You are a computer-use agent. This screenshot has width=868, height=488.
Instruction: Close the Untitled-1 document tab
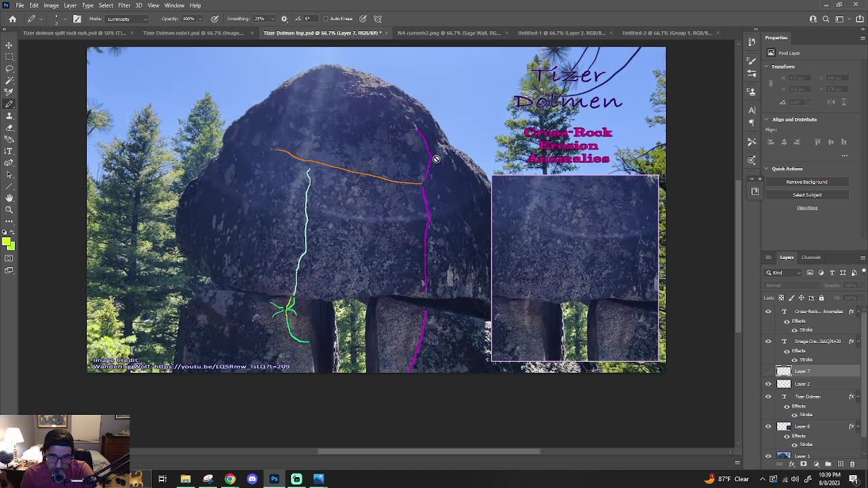click(611, 33)
